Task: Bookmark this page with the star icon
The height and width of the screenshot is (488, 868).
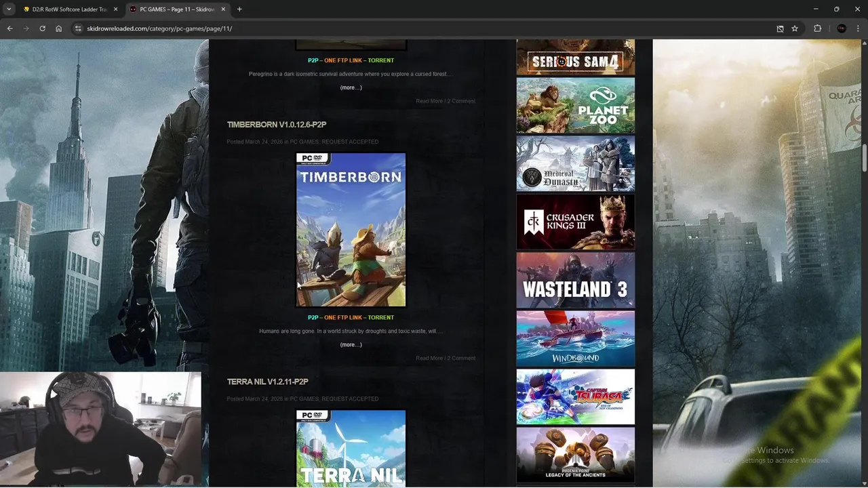Action: click(x=795, y=28)
